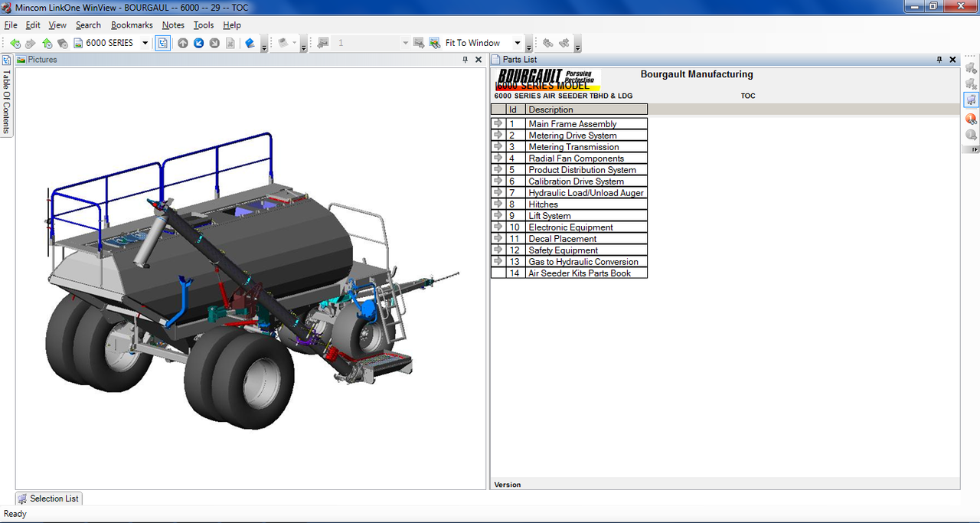Viewport: 980px width, 523px height.
Task: Click the arrow icon for Safety Equipment
Action: [498, 250]
